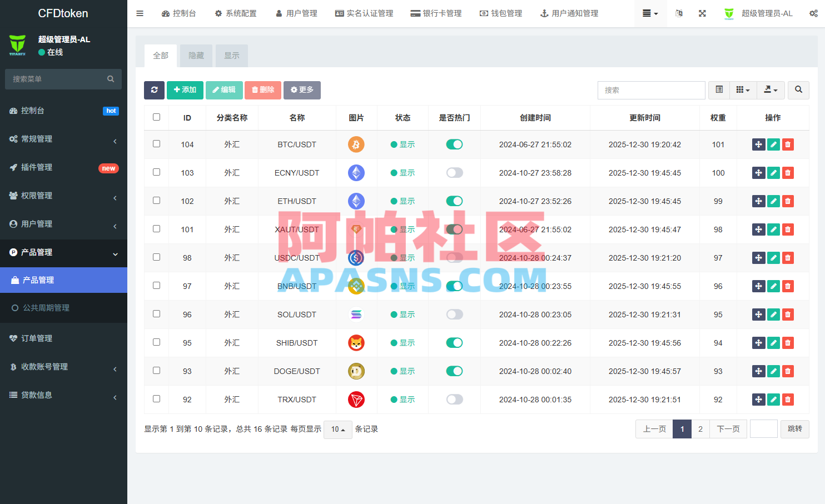The width and height of the screenshot is (825, 504).
Task: Enable hot switch for TRX/USDT
Action: (454, 400)
